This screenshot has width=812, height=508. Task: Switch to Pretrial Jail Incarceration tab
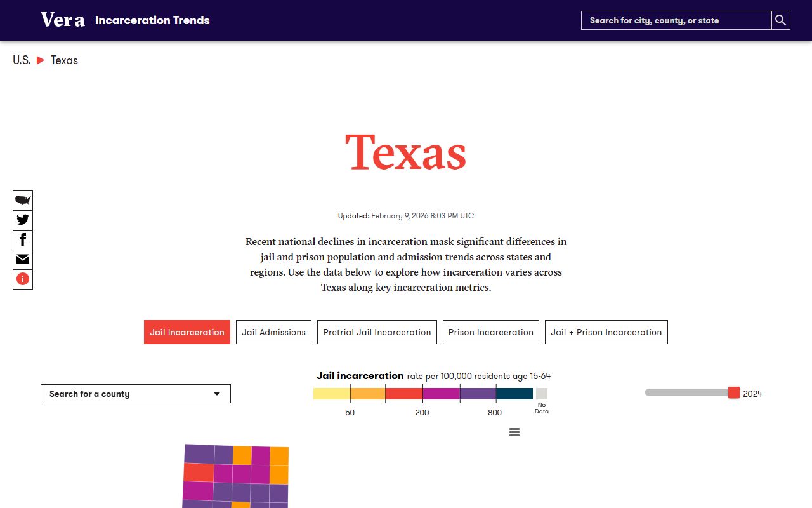click(377, 332)
